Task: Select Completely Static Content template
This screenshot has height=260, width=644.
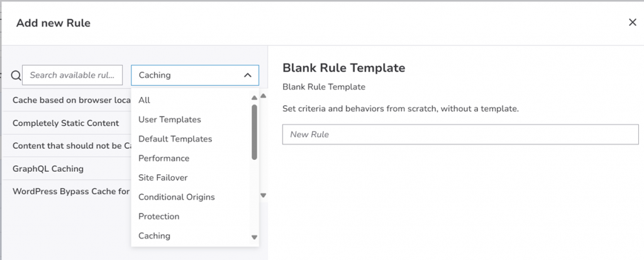Action: point(65,123)
